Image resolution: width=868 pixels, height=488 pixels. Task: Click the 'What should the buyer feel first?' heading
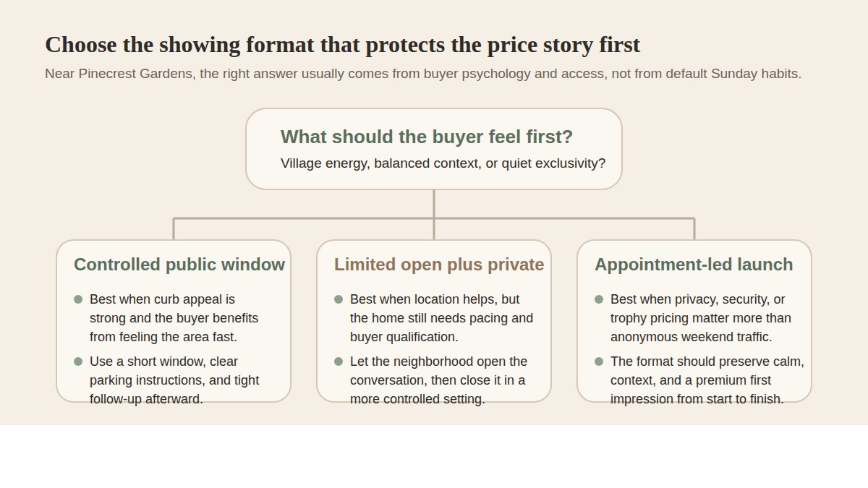coord(427,137)
